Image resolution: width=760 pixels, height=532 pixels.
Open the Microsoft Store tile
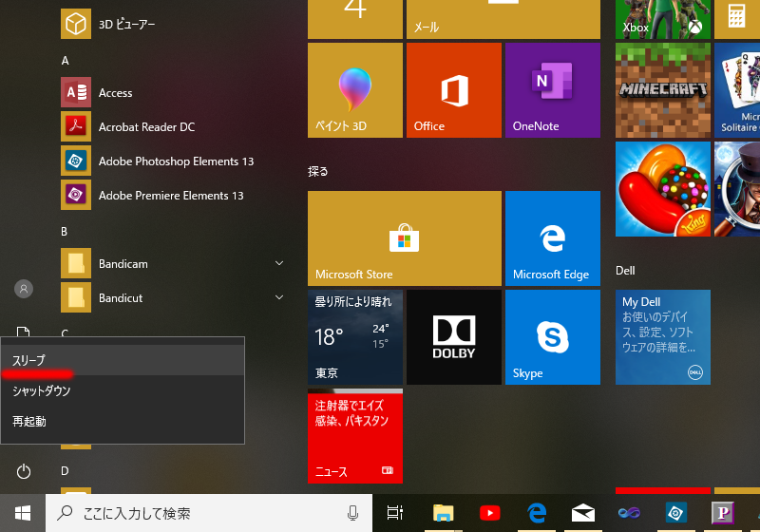pos(405,238)
